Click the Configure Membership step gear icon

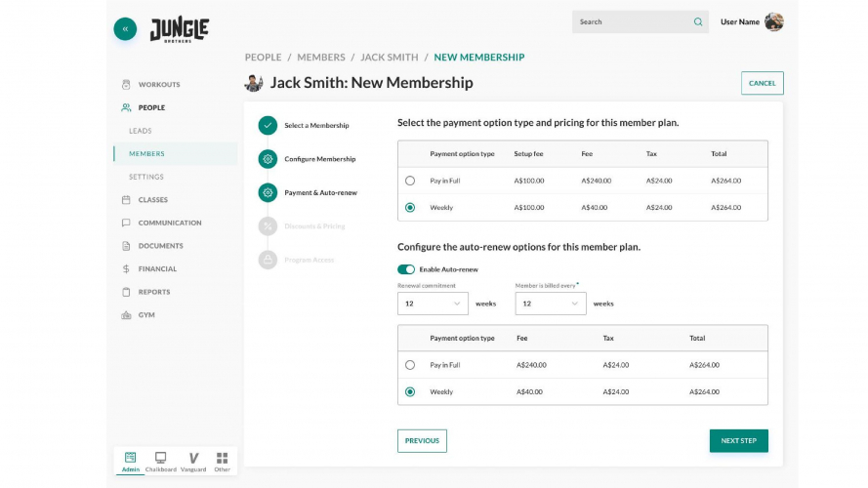(x=268, y=159)
